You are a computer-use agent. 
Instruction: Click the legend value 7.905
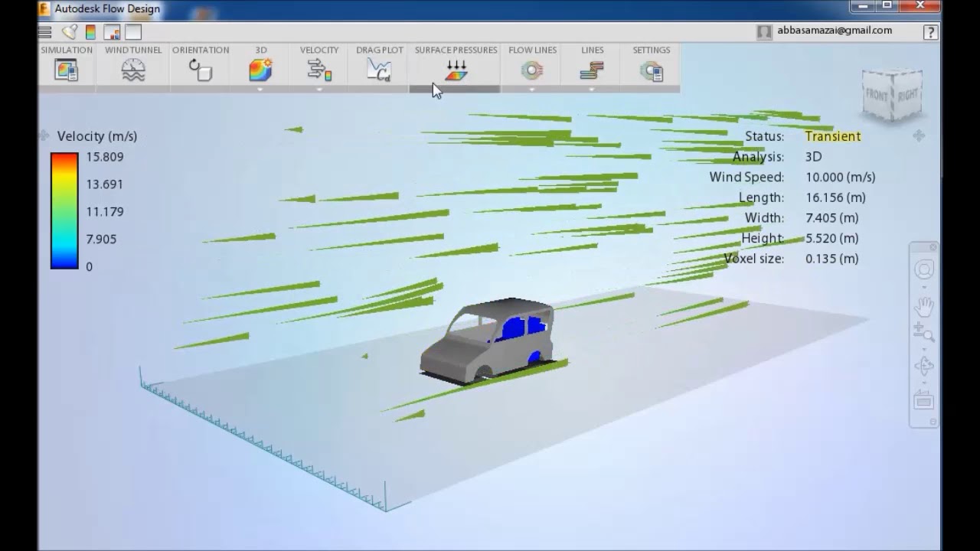tap(101, 239)
